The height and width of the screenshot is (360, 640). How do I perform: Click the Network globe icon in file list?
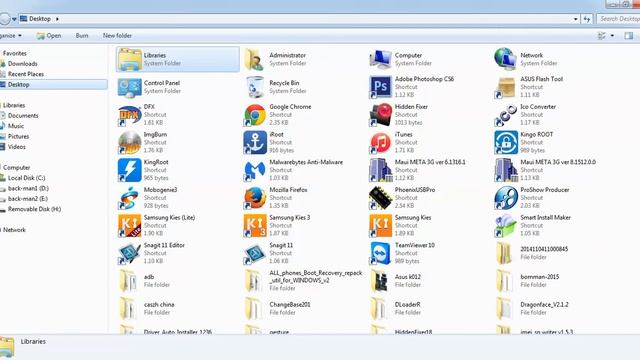coord(506,59)
